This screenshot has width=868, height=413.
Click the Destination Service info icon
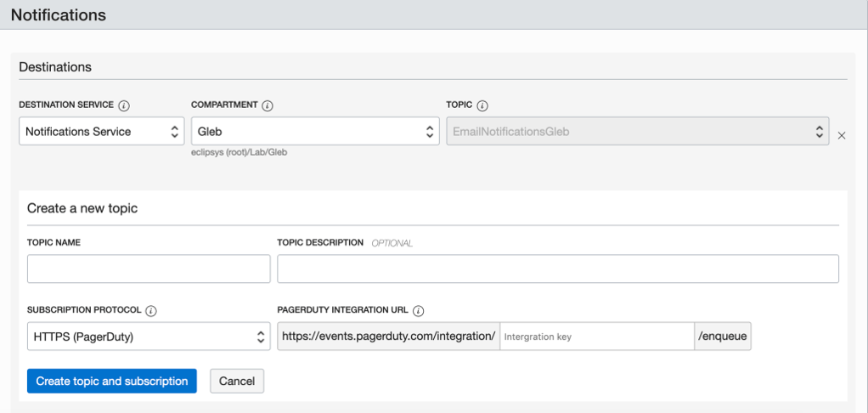click(x=124, y=105)
